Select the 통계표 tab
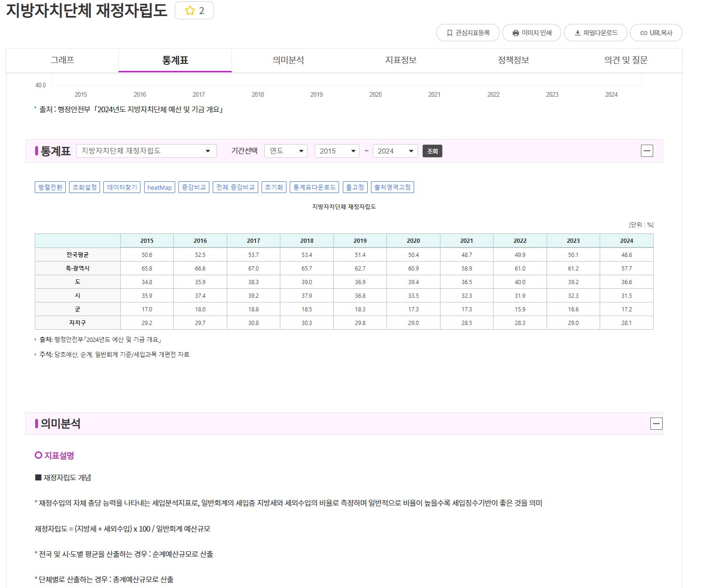 tap(175, 60)
